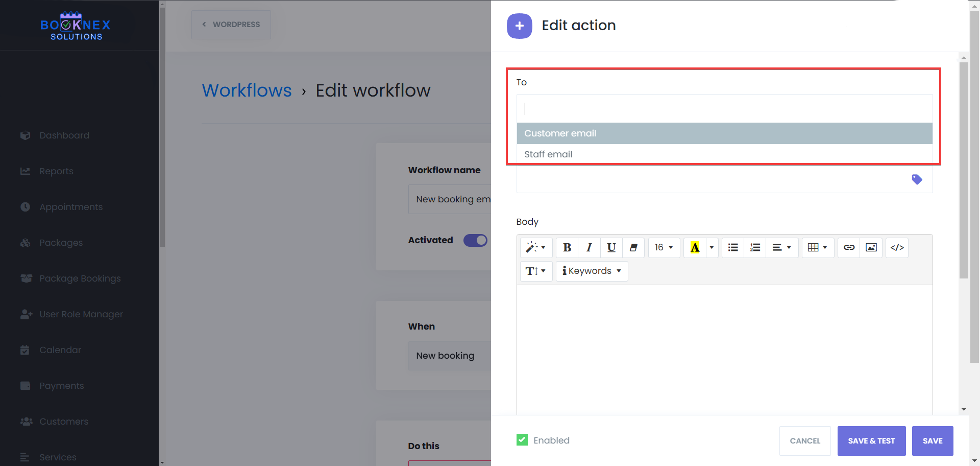
Task: Click the insert link icon
Action: pos(849,248)
